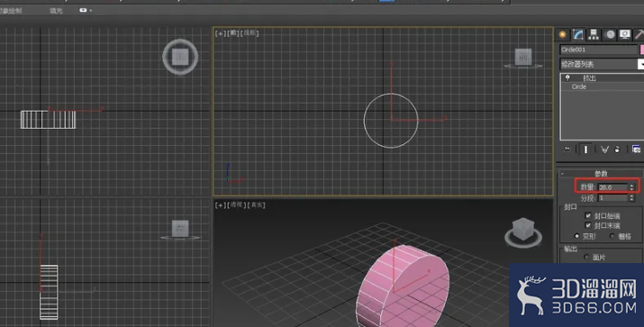The height and width of the screenshot is (327, 644).
Task: Click the ViewCube in the perspective viewport
Action: pyautogui.click(x=523, y=230)
